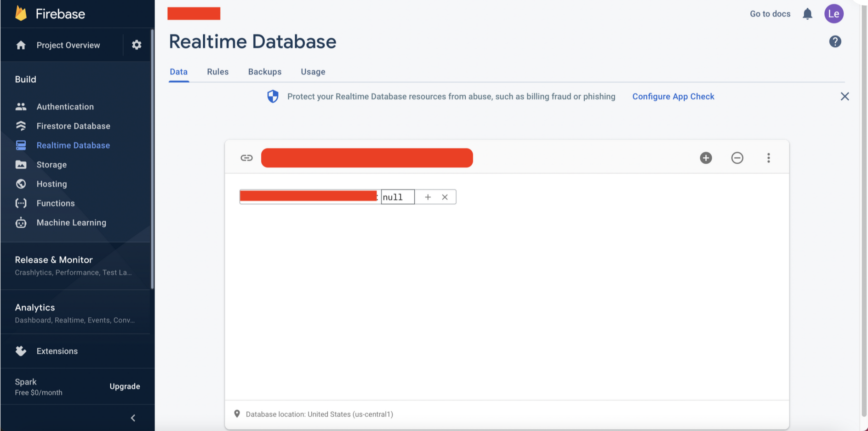Click the Hosting globe icon
The height and width of the screenshot is (431, 868).
click(21, 184)
